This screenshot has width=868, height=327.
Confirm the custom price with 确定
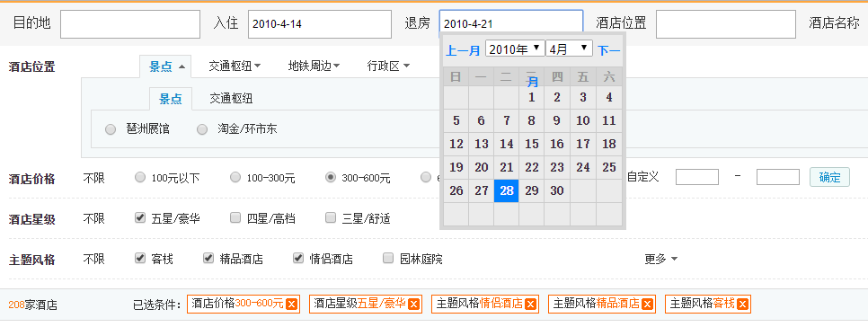tap(829, 178)
